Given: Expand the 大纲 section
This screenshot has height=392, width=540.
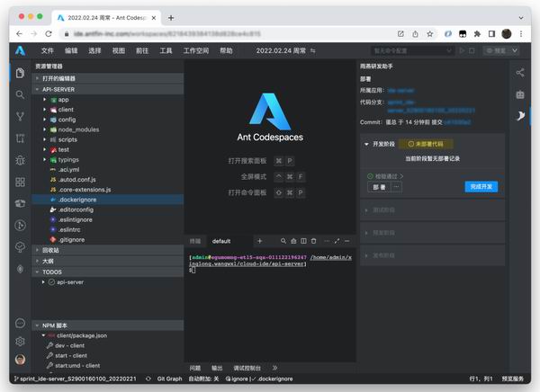Looking at the screenshot, I should click(x=109, y=262).
